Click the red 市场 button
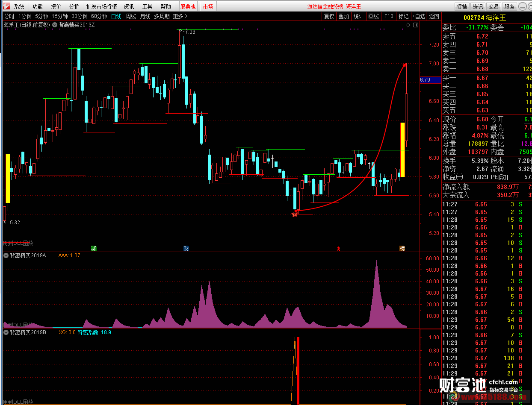This screenshot has width=532, height=405. [208, 6]
